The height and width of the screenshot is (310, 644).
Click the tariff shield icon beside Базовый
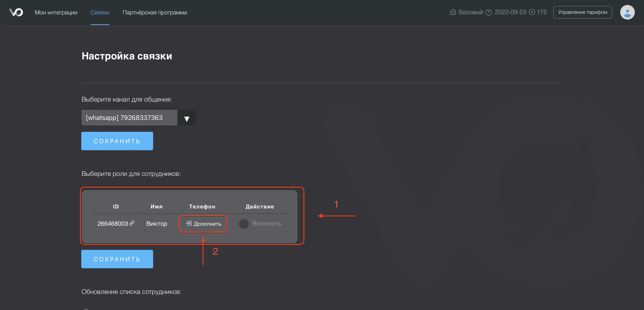click(x=453, y=12)
